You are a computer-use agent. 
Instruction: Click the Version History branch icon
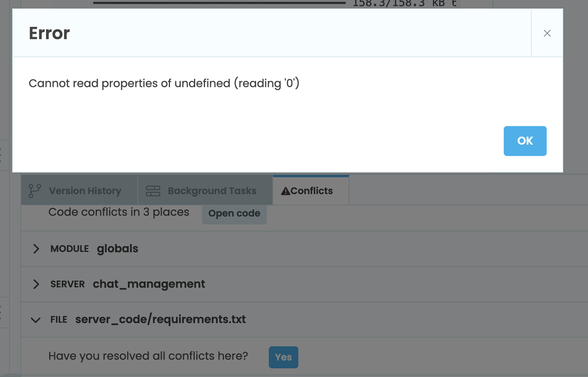pyautogui.click(x=35, y=191)
